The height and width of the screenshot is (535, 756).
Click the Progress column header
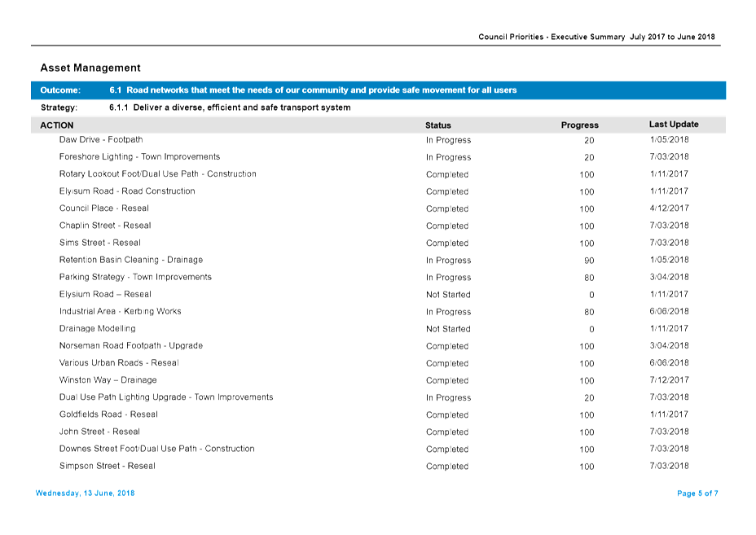click(x=579, y=125)
